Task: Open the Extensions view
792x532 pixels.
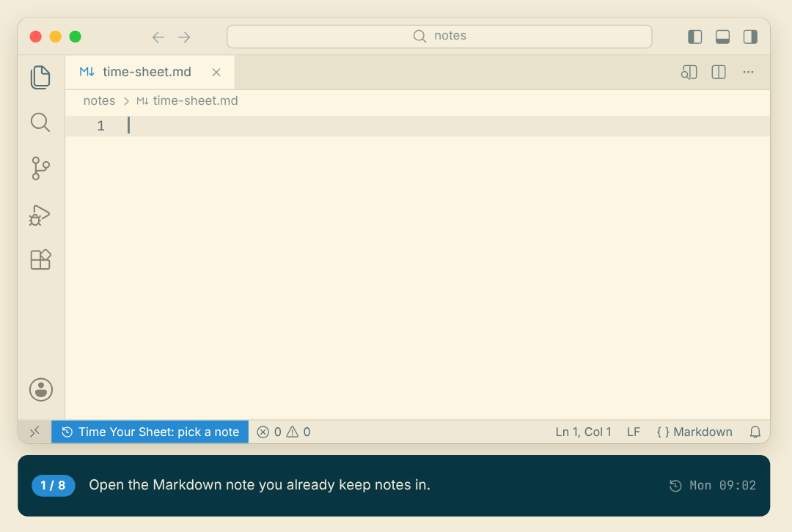Action: coord(40,259)
